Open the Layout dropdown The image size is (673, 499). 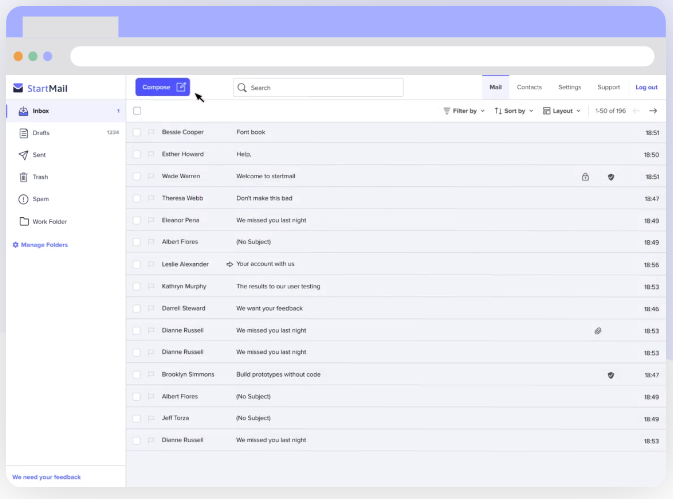[561, 111]
